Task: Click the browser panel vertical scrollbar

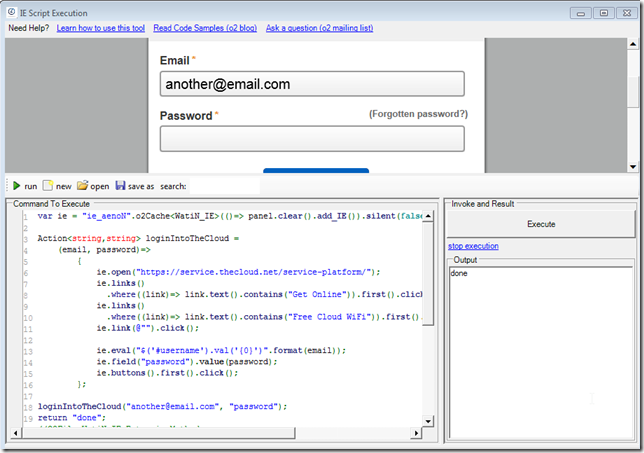Action: (633, 100)
